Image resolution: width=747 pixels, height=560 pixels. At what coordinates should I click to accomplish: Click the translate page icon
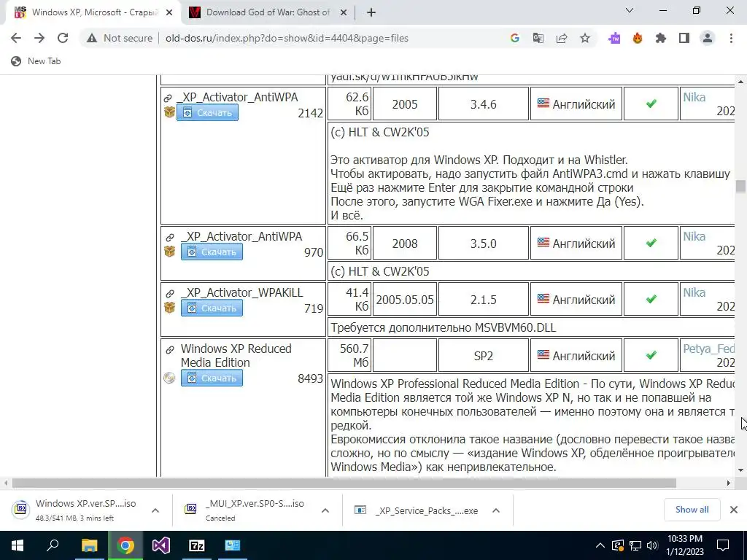[538, 38]
